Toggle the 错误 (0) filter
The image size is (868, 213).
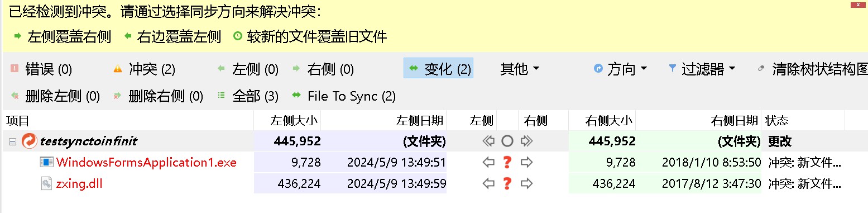(x=41, y=69)
